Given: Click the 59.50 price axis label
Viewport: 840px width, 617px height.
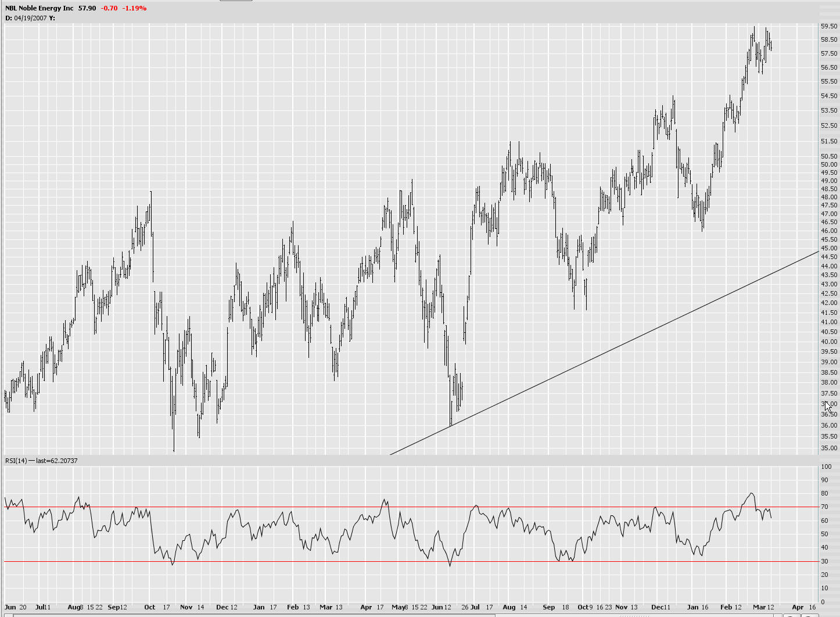Looking at the screenshot, I should (x=829, y=26).
